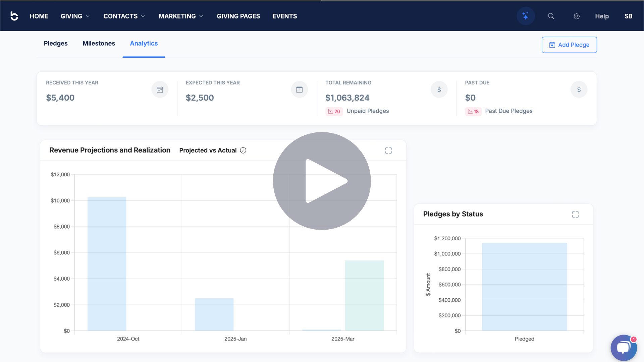Open the Help link
Screen dimensions: 644x362
(x=602, y=16)
